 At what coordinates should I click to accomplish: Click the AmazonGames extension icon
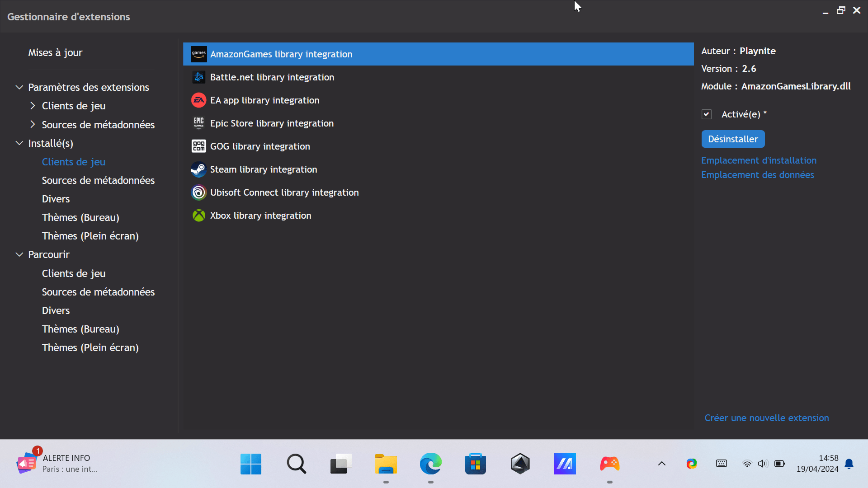[x=198, y=54]
